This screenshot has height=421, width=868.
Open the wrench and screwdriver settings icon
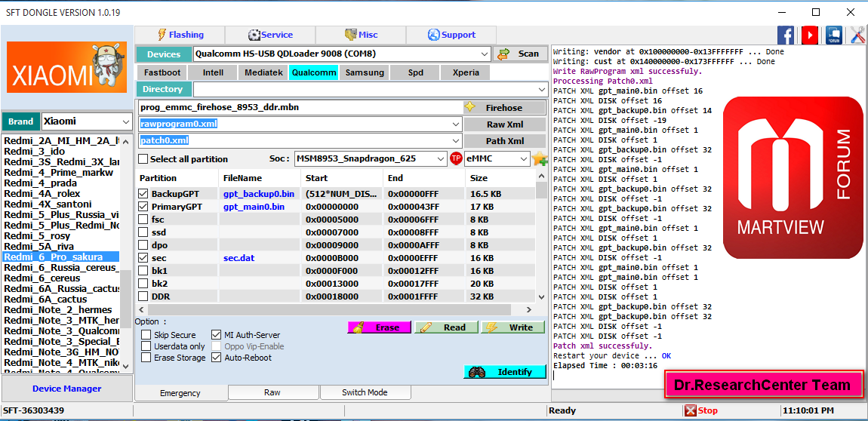pos(857,35)
